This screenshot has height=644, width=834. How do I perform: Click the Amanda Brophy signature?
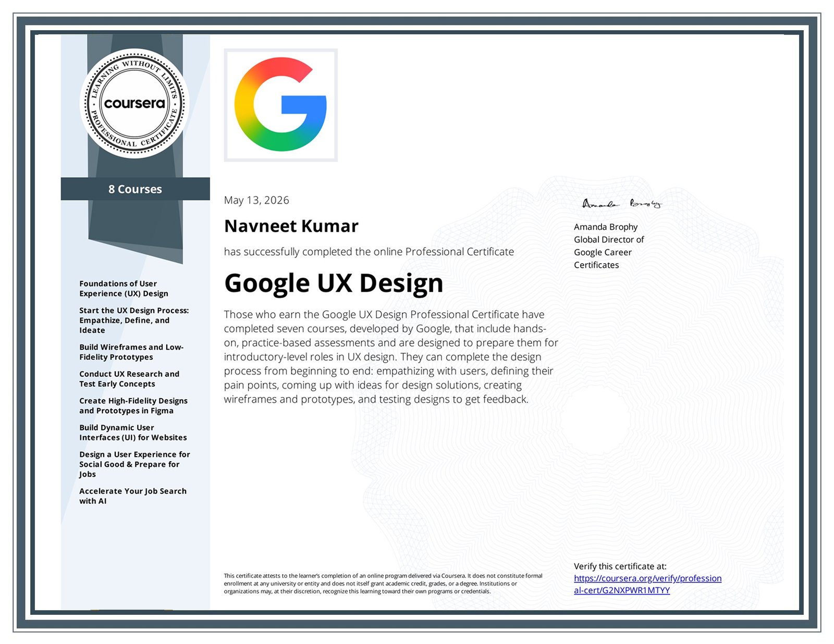(x=621, y=203)
